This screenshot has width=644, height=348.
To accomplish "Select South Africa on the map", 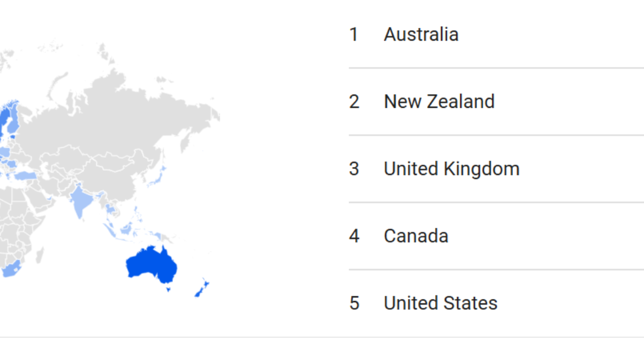I will click(x=10, y=269).
